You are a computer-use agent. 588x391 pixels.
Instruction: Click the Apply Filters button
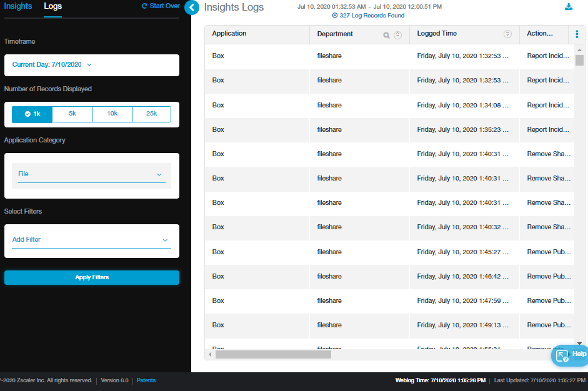(x=92, y=277)
